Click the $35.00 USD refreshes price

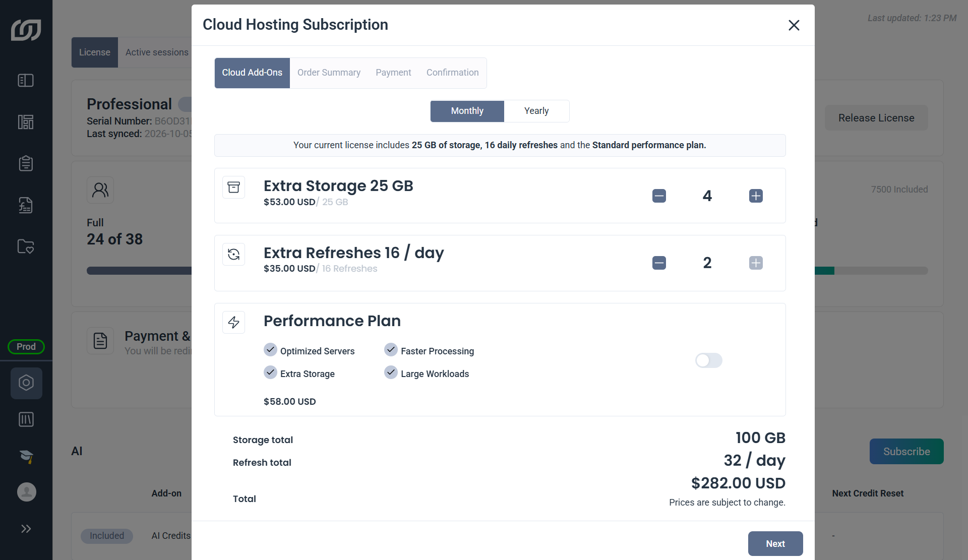(x=289, y=269)
